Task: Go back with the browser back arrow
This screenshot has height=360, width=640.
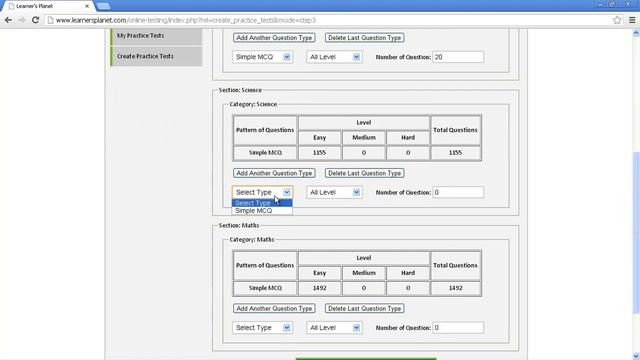Action: click(8, 20)
